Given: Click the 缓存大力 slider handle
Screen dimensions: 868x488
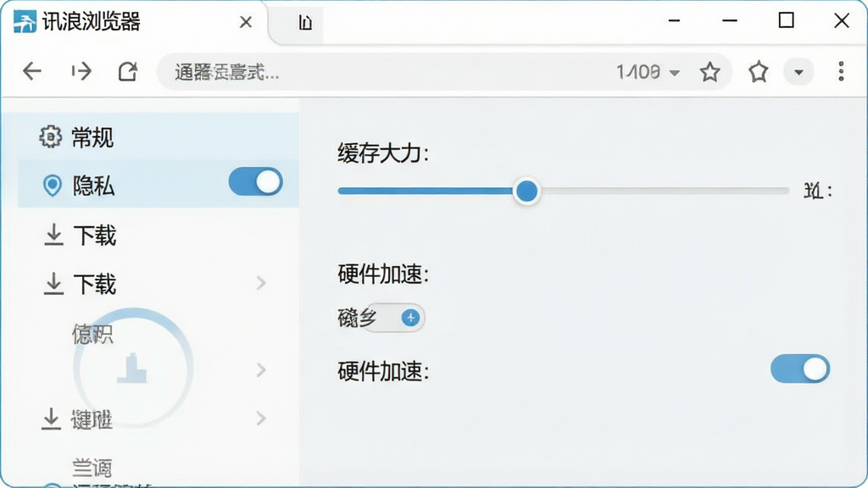Looking at the screenshot, I should 526,191.
